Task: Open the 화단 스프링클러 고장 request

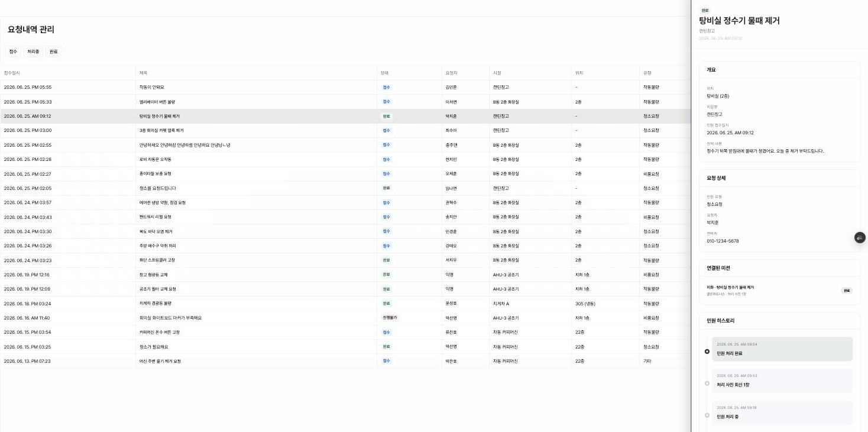Action: [157, 260]
